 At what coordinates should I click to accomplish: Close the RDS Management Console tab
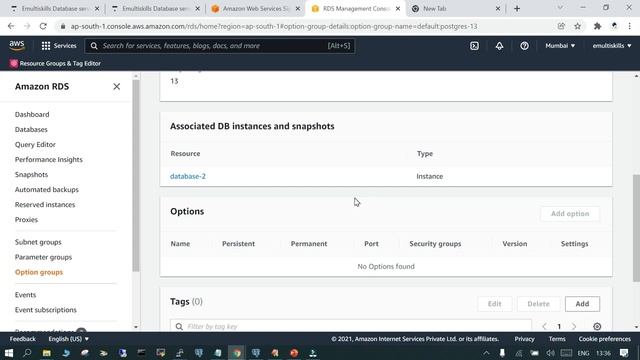398,9
